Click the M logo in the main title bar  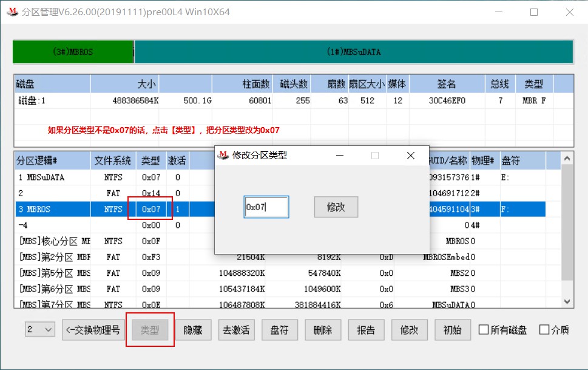12,11
